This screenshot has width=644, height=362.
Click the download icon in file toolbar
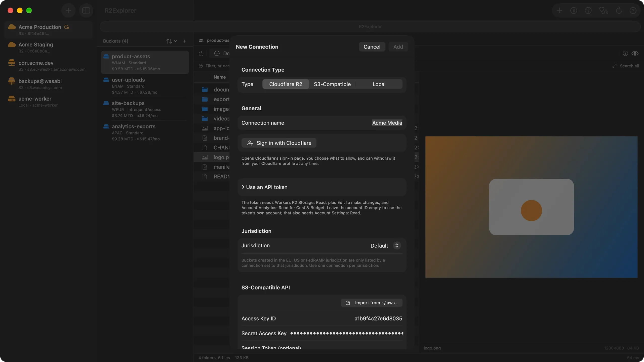coord(217,53)
